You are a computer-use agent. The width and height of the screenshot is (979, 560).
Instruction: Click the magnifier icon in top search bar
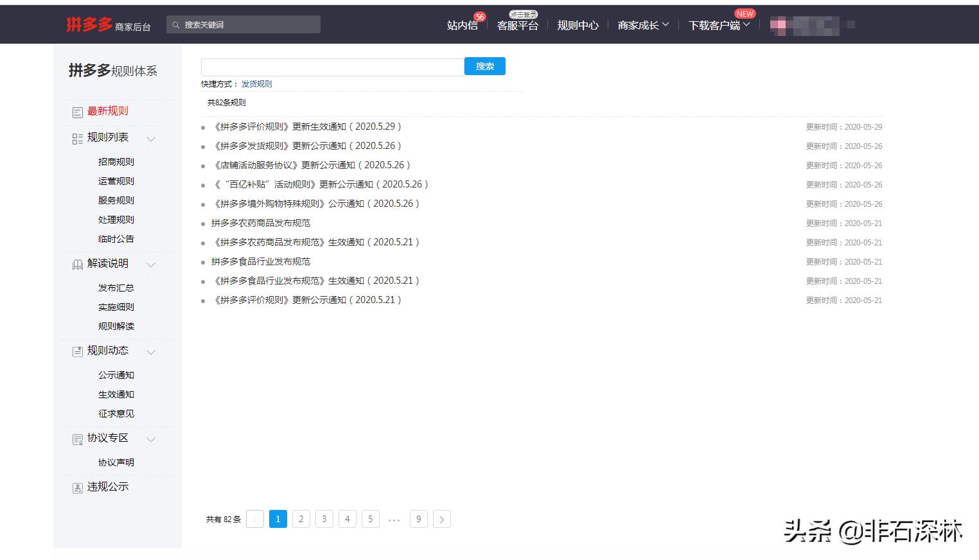pos(175,24)
